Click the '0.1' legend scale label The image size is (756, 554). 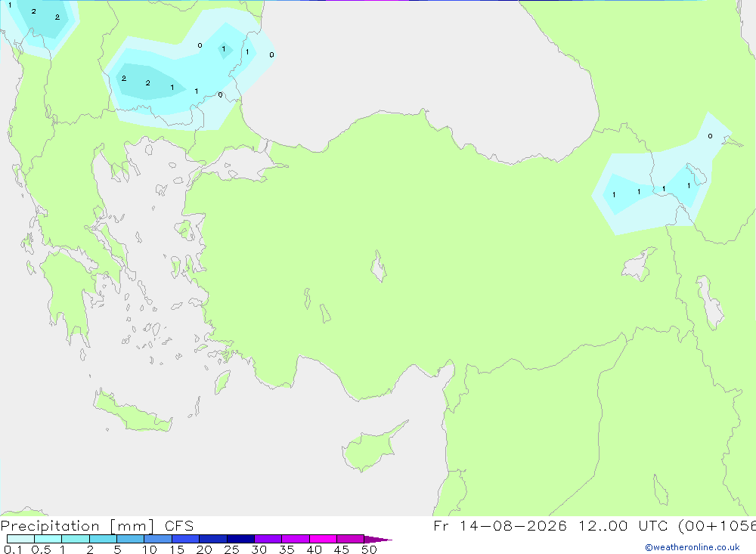13,549
